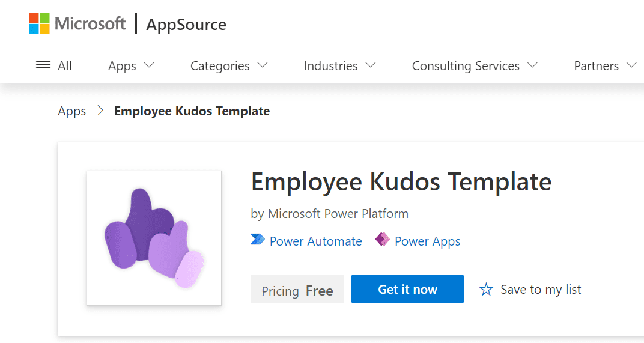Expand the Categories dropdown
Viewport: 644px width, 343px height.
[229, 65]
